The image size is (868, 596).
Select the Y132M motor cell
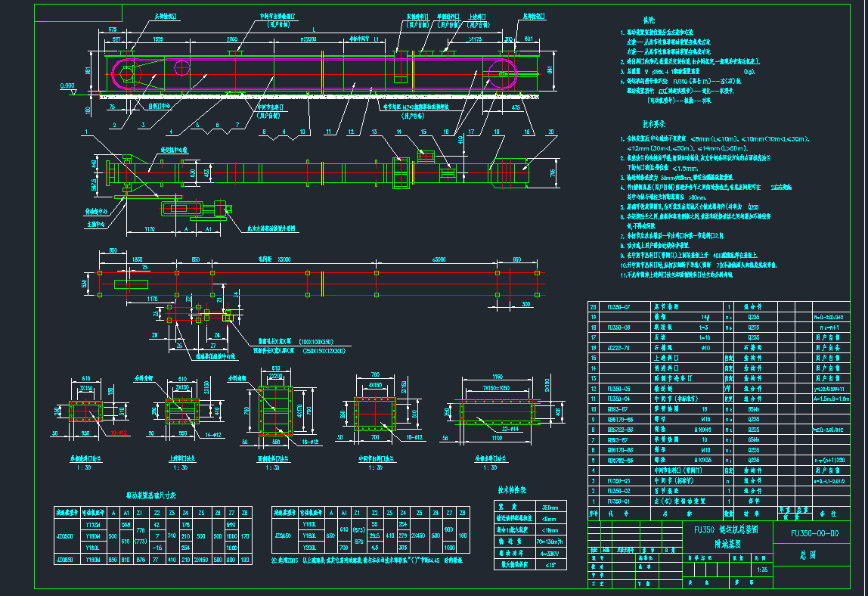(x=92, y=524)
